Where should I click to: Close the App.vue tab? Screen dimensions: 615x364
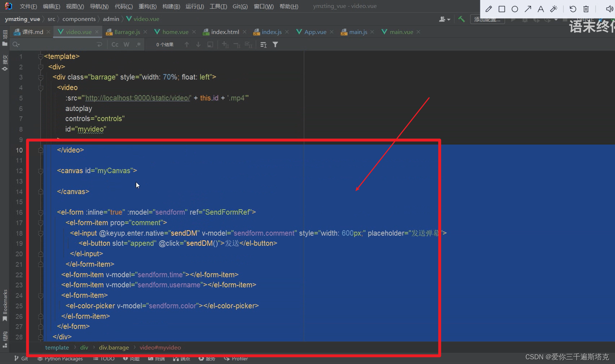[x=332, y=32]
